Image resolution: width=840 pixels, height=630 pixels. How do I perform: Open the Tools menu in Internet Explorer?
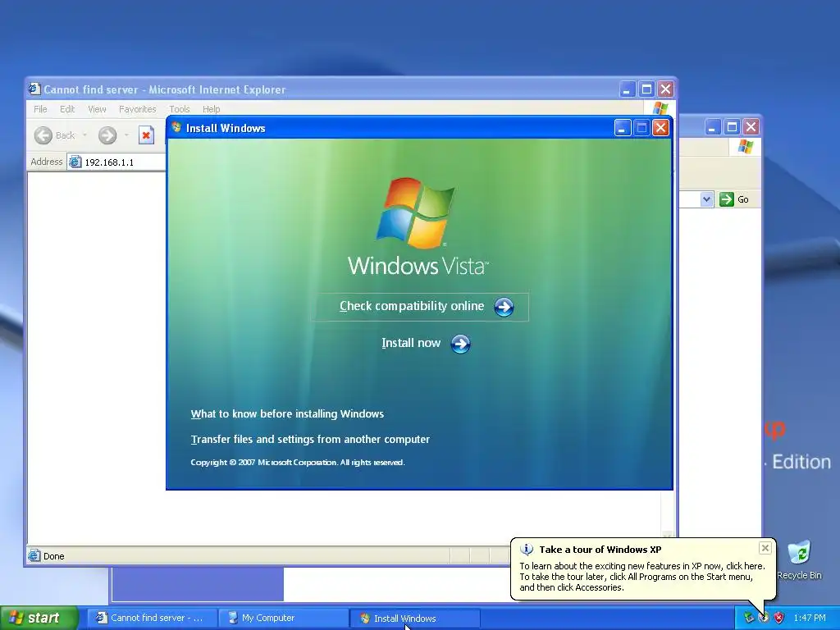point(180,109)
